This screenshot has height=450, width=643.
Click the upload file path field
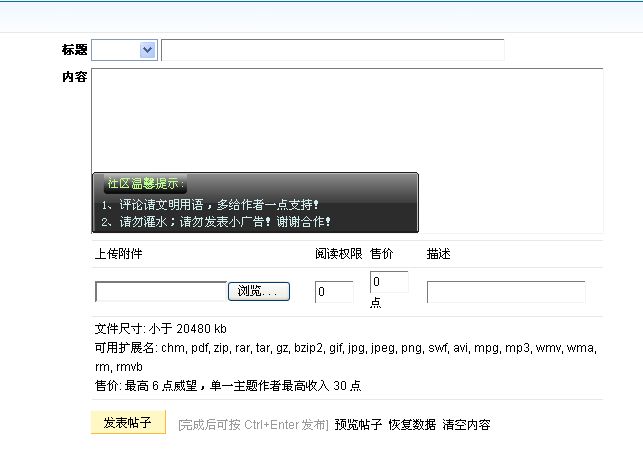(161, 291)
